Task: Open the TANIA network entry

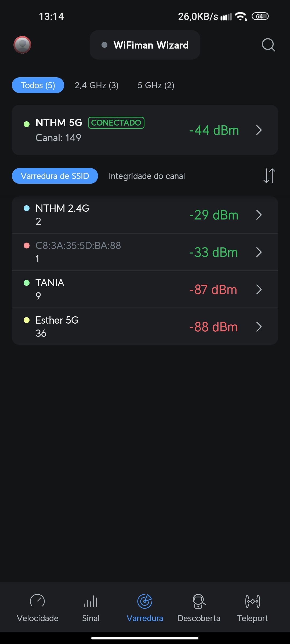Action: [50, 283]
